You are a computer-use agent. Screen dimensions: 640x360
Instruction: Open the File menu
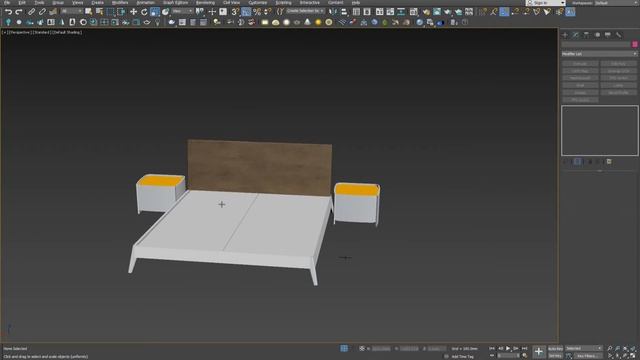(7, 3)
